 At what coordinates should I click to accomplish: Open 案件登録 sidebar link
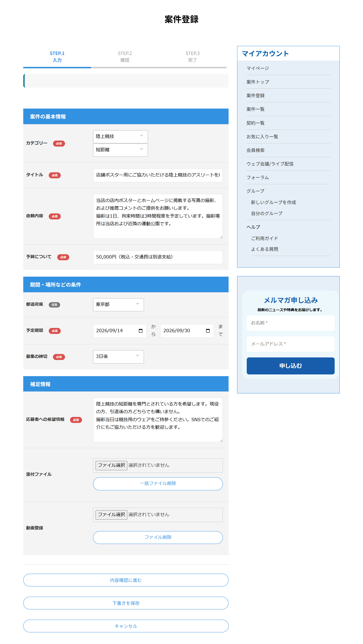point(255,96)
